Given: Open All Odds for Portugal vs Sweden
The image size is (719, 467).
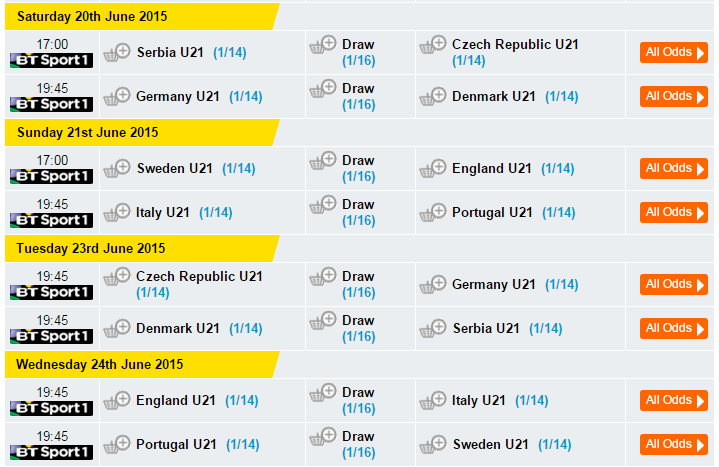Looking at the screenshot, I should point(674,445).
